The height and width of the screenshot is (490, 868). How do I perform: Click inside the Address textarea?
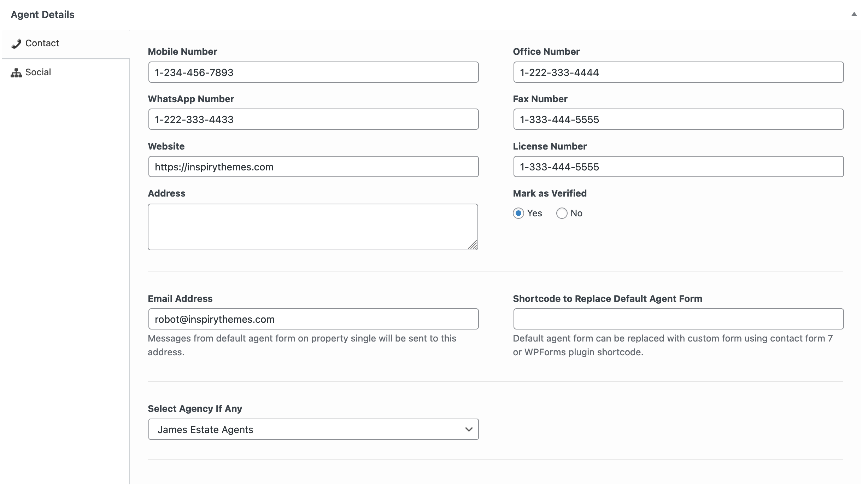point(313,227)
